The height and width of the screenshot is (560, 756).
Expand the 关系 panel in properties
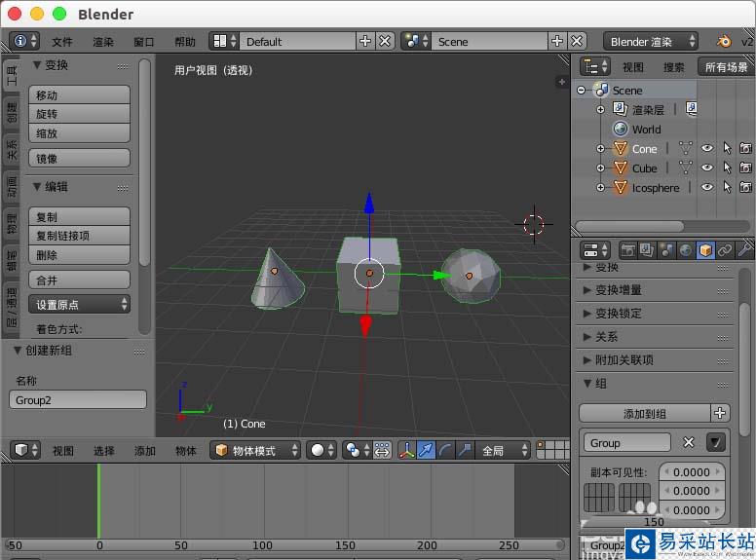click(x=606, y=336)
